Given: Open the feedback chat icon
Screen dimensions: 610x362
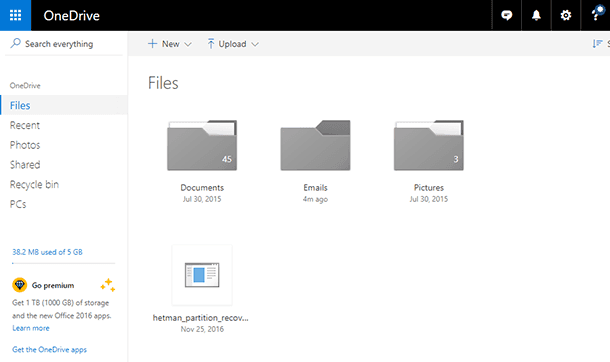Looking at the screenshot, I should [x=506, y=15].
